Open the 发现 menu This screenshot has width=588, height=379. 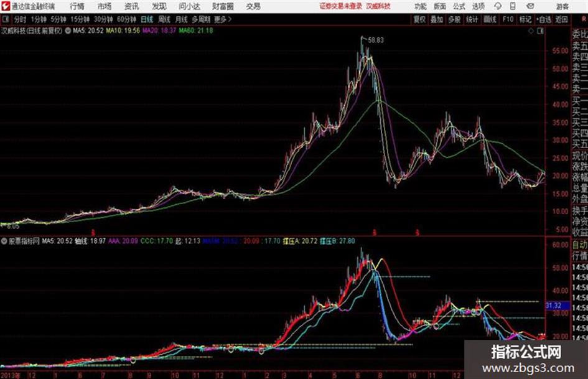pos(159,6)
